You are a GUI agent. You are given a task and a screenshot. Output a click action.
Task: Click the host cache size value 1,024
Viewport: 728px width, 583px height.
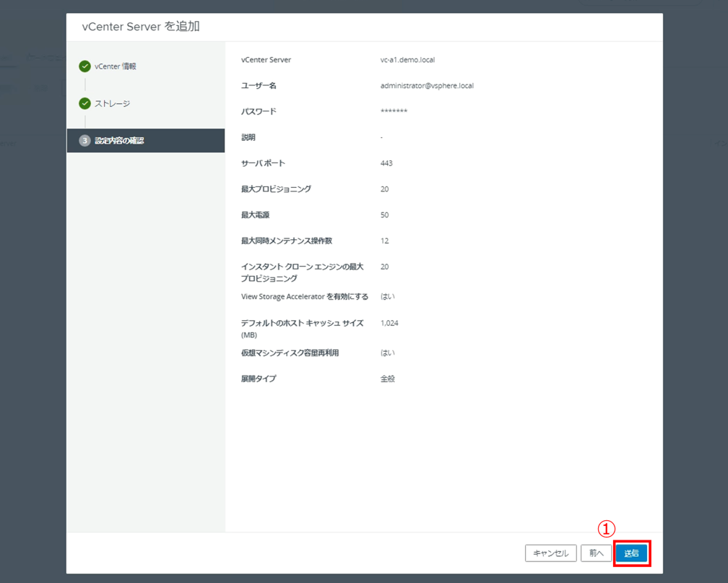[x=389, y=323]
